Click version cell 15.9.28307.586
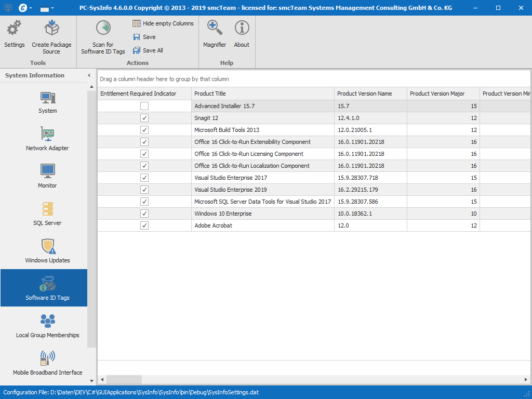The image size is (532, 399). (370, 202)
